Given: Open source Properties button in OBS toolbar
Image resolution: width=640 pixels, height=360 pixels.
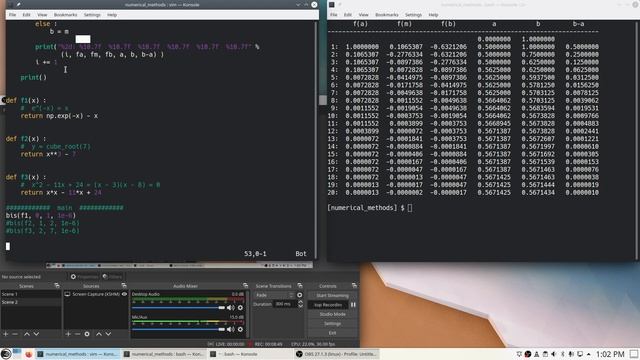Looking at the screenshot, I should click(x=84, y=277).
